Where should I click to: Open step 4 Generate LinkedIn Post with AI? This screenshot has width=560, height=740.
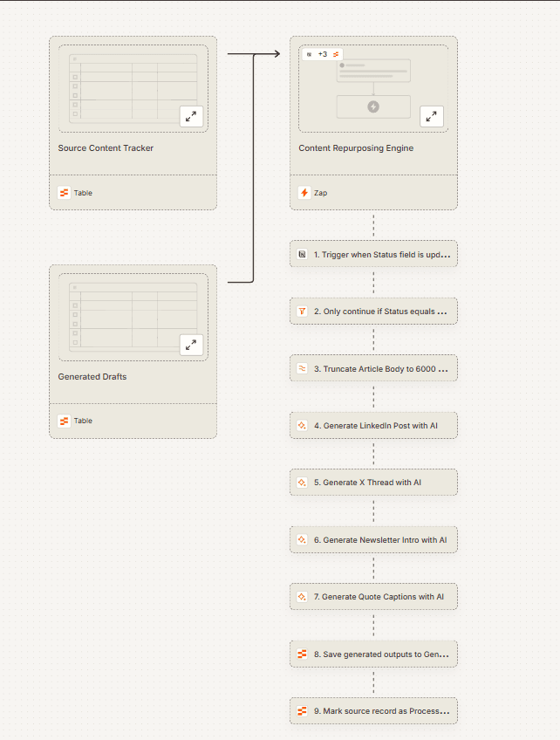coord(373,426)
